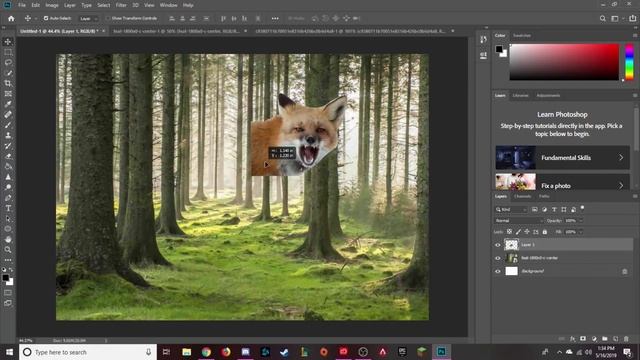
Task: Toggle lock image pixels brush icon
Action: coord(518,232)
